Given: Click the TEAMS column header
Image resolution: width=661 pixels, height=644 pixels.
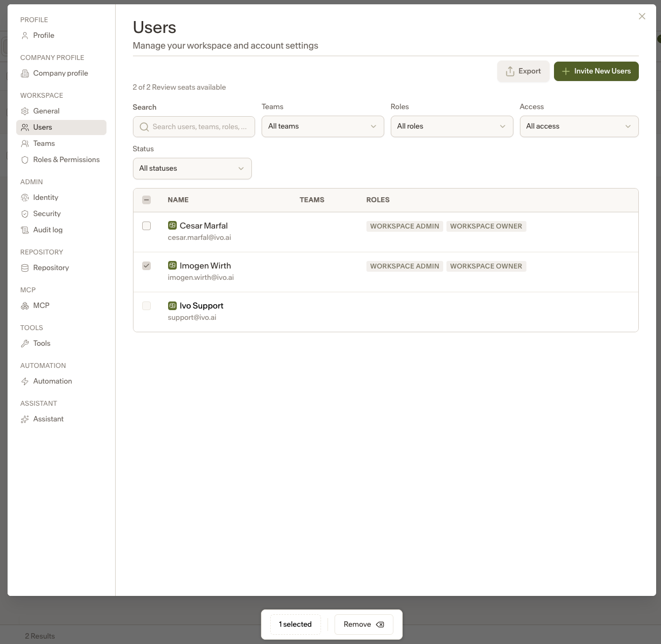Looking at the screenshot, I should [312, 200].
